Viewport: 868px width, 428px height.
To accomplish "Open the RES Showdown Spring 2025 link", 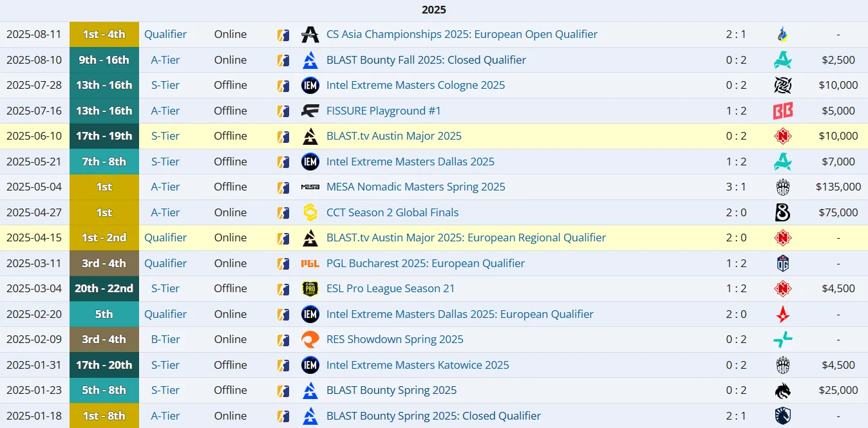I will tap(395, 339).
